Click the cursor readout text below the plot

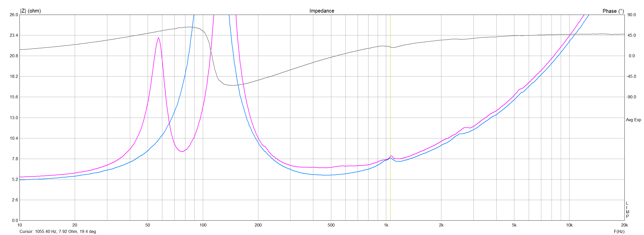coord(58,231)
